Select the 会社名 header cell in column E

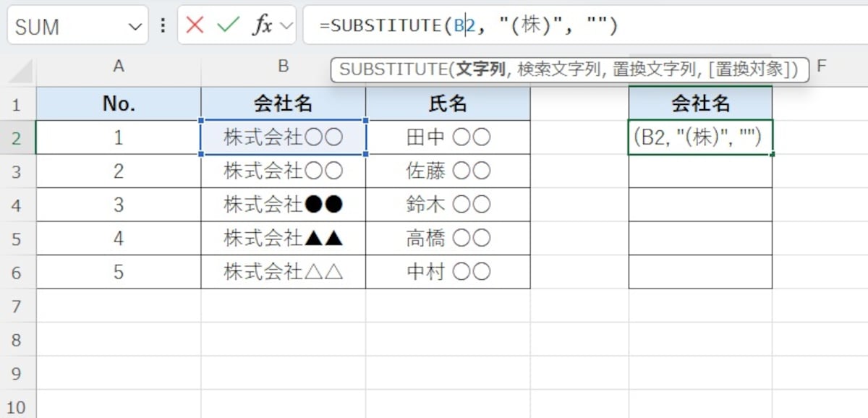(700, 103)
